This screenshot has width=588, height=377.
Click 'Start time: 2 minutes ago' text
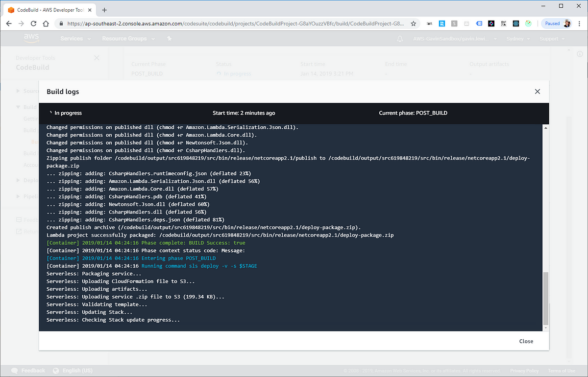pyautogui.click(x=244, y=113)
